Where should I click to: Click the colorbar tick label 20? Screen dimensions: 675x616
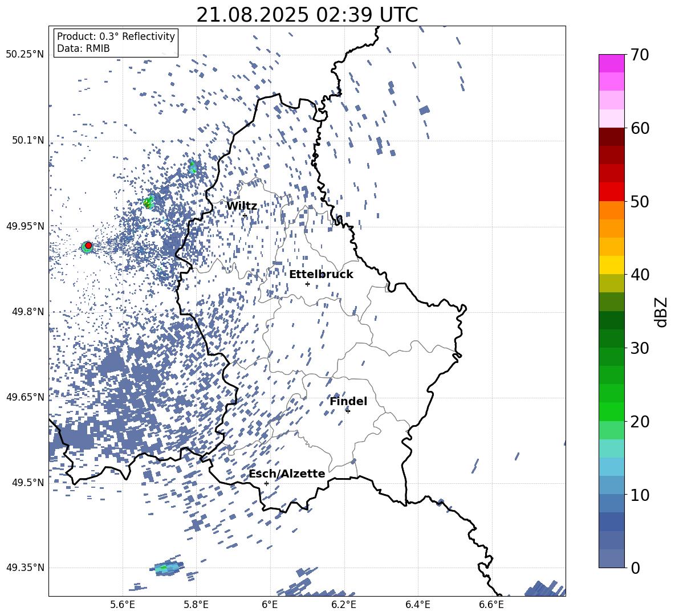(640, 421)
